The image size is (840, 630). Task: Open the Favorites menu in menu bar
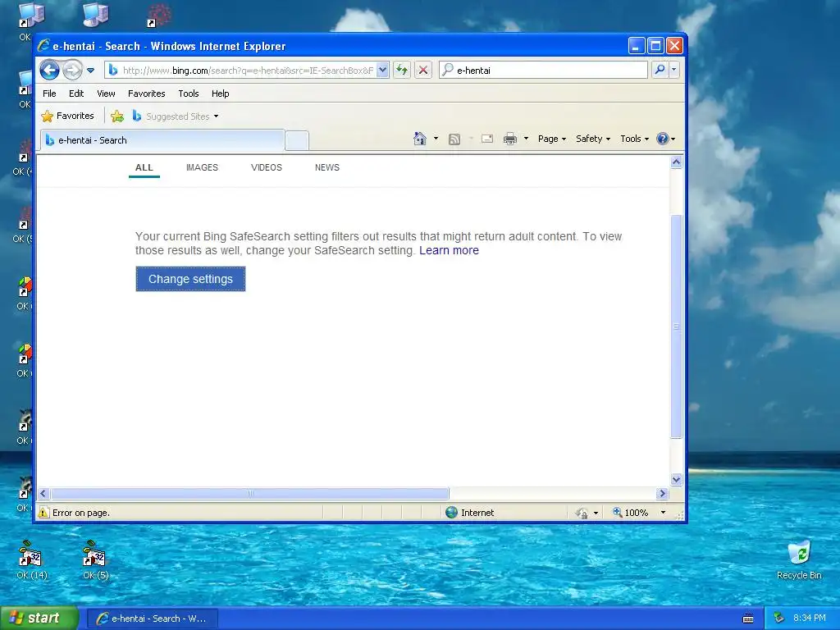click(x=146, y=94)
